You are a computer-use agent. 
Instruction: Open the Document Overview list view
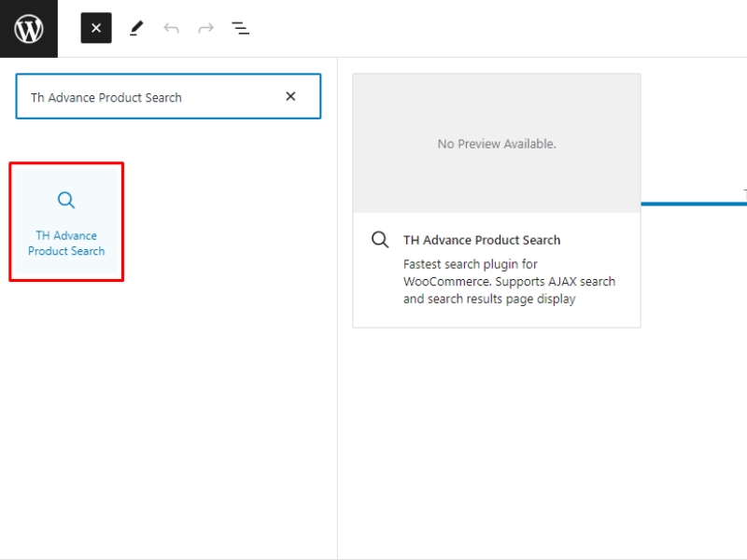tap(241, 28)
